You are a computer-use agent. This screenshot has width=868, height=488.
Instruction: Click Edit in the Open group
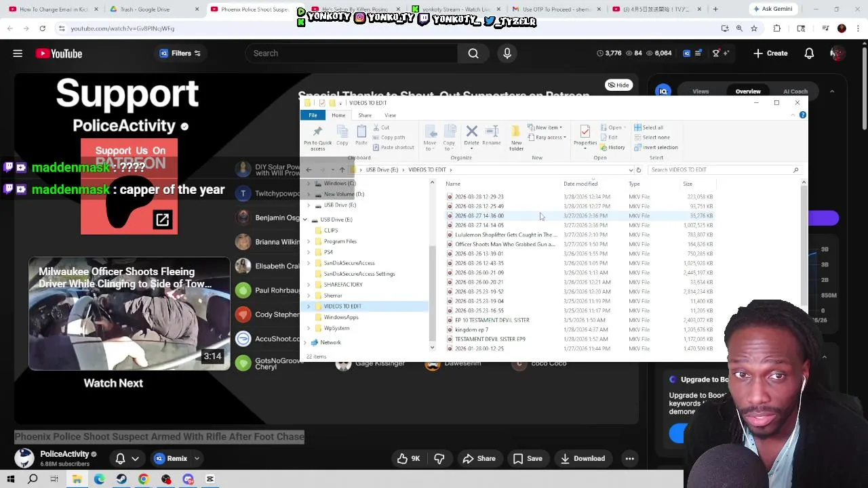coord(610,137)
